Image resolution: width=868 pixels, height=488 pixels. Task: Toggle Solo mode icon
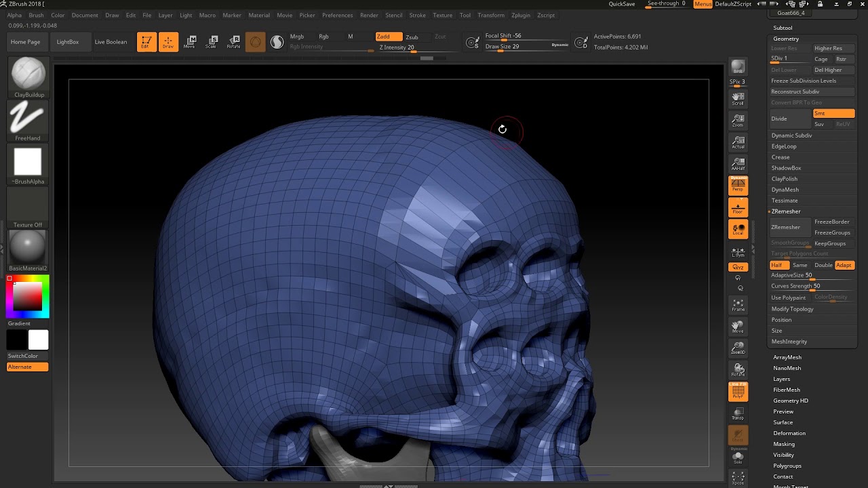click(738, 458)
